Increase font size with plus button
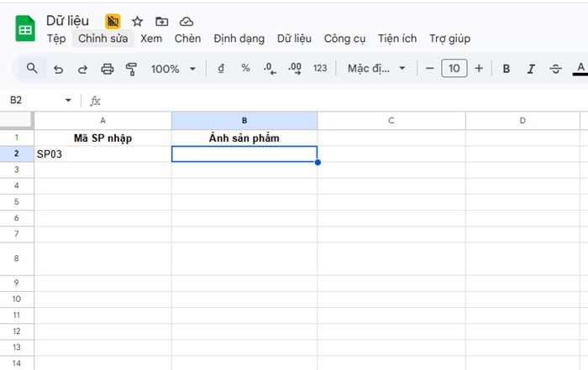The width and height of the screenshot is (588, 370). point(479,69)
